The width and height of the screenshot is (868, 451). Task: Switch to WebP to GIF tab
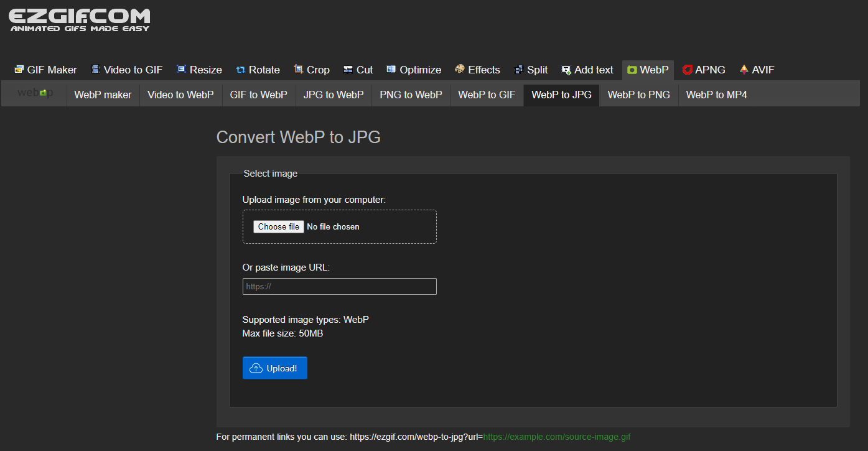click(487, 95)
